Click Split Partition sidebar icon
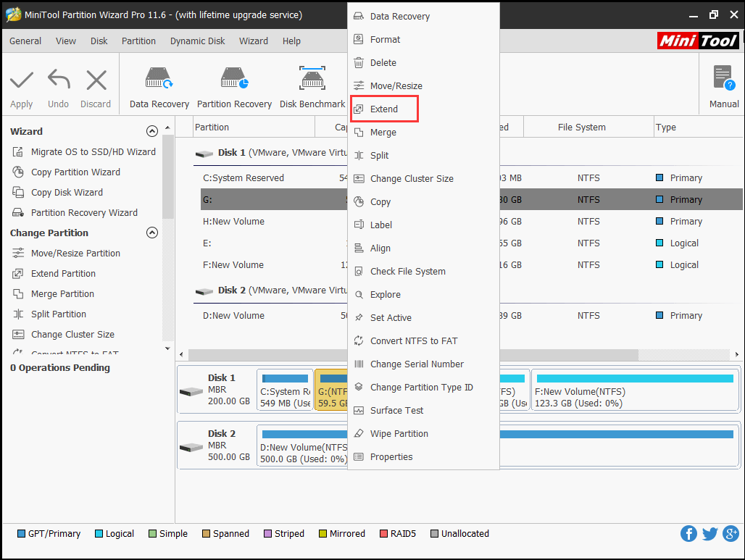Image resolution: width=745 pixels, height=560 pixels. point(18,314)
